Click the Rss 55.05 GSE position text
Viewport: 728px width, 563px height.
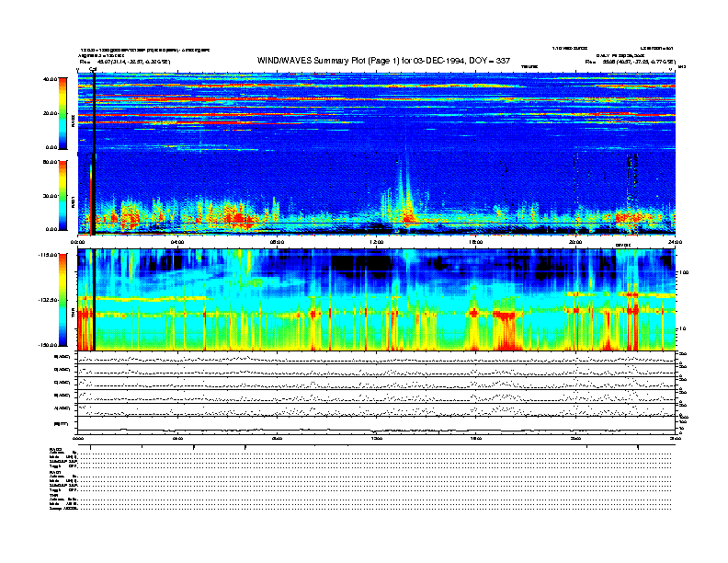click(x=630, y=62)
